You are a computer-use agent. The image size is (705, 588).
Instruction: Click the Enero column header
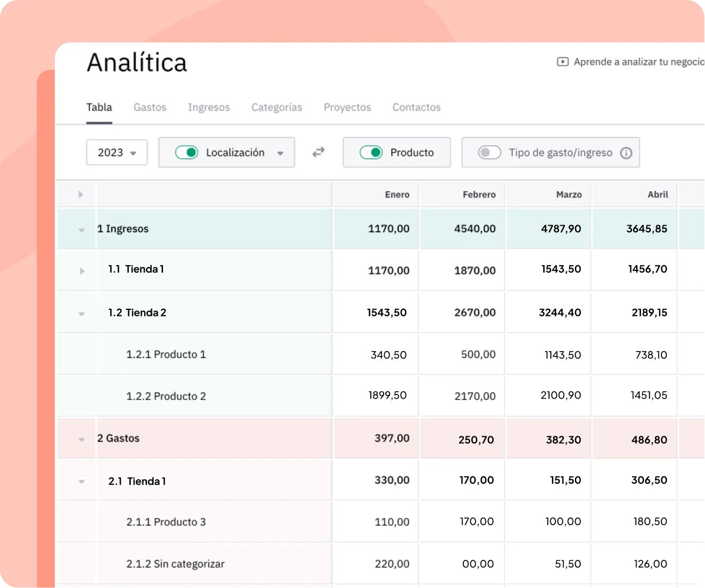click(397, 195)
